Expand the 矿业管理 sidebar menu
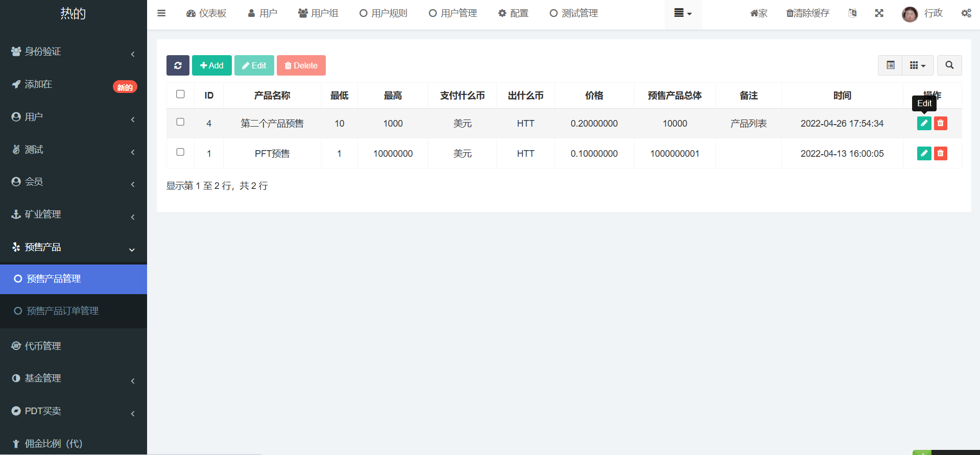The height and width of the screenshot is (455, 980). (73, 214)
